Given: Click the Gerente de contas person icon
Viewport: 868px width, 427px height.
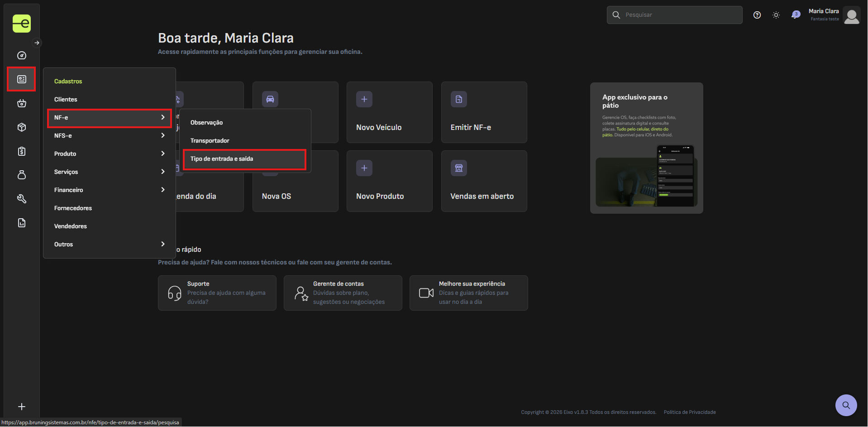Looking at the screenshot, I should tap(301, 293).
